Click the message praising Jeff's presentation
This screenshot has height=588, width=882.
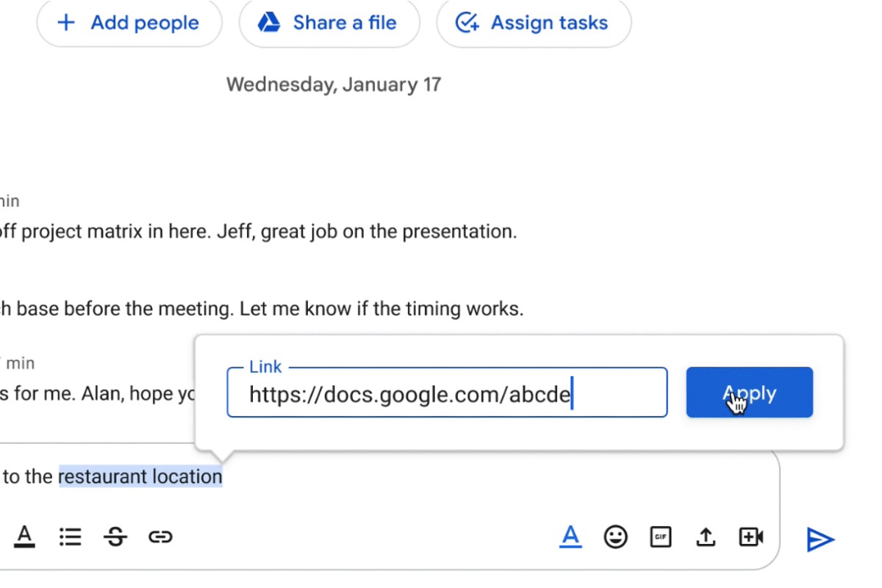[x=257, y=232]
